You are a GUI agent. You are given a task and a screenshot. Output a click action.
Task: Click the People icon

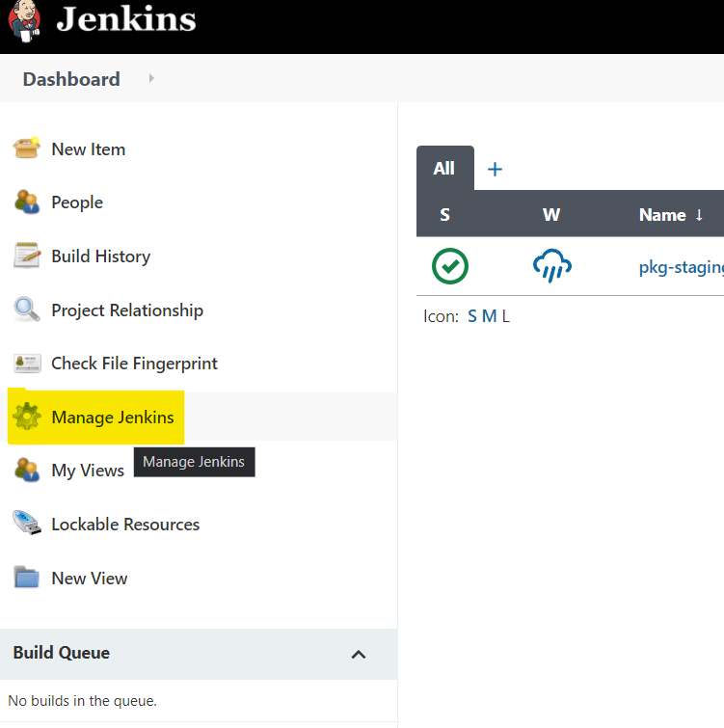pyautogui.click(x=26, y=202)
